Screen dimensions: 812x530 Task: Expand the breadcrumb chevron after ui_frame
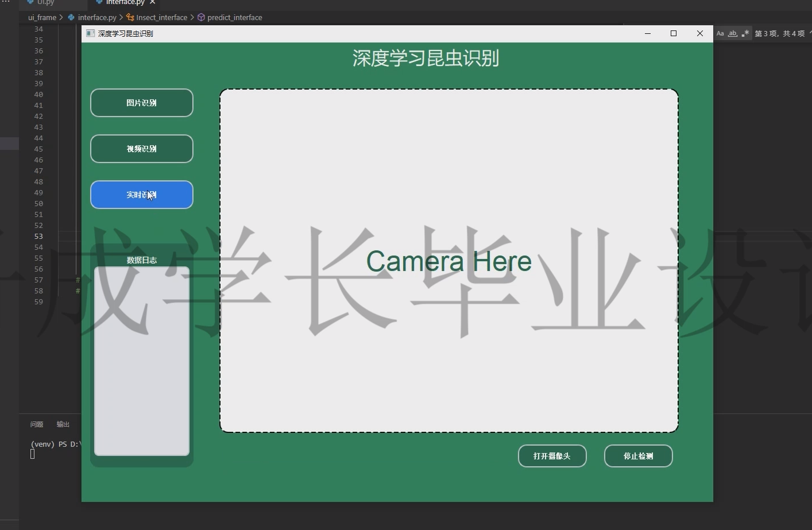[60, 17]
